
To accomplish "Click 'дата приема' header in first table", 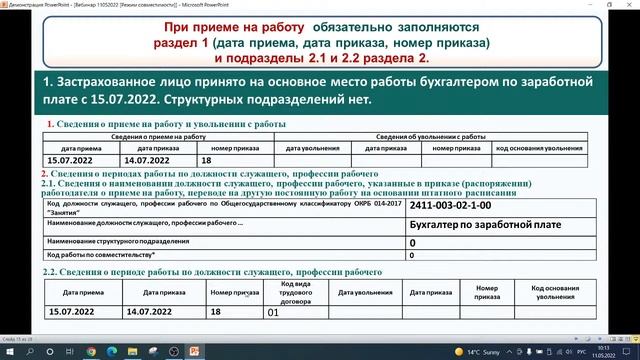I will coord(81,148).
